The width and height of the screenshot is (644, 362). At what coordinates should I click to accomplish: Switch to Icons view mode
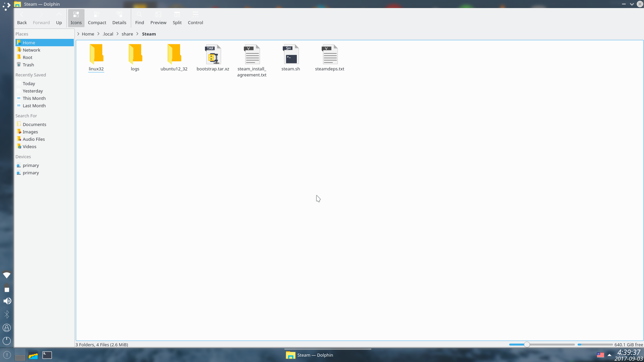point(76,18)
